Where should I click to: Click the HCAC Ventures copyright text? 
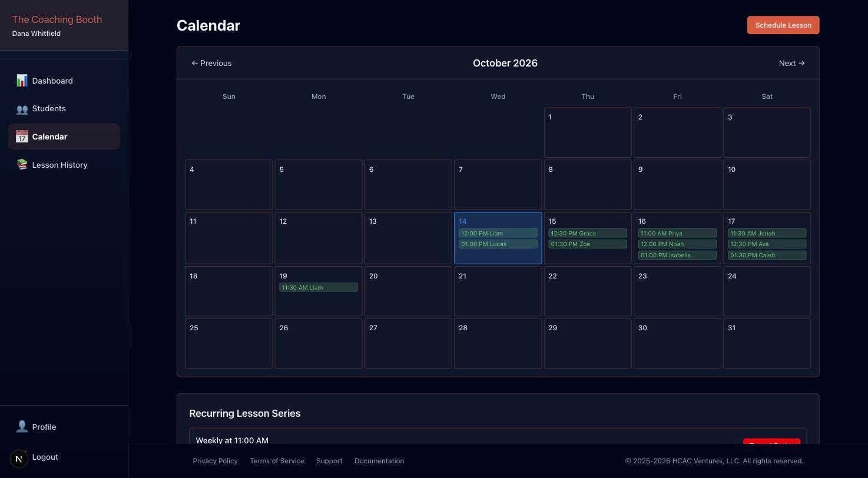tap(714, 461)
